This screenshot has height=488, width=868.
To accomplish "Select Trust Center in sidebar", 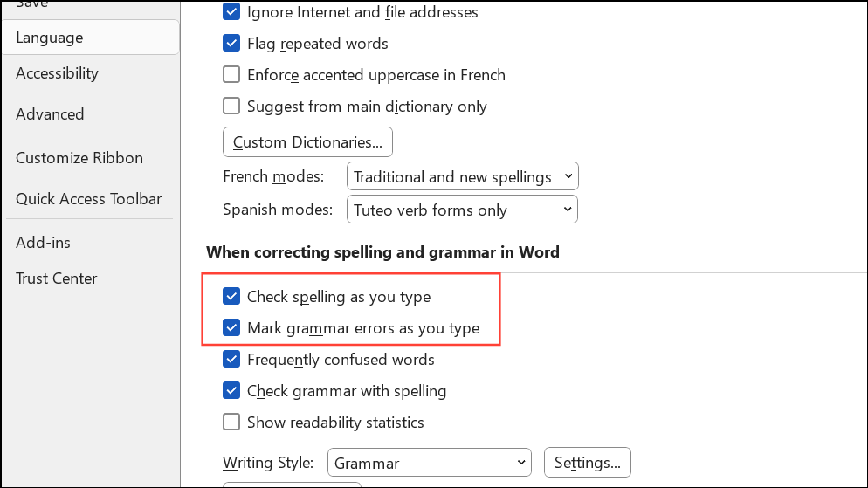I will click(56, 278).
